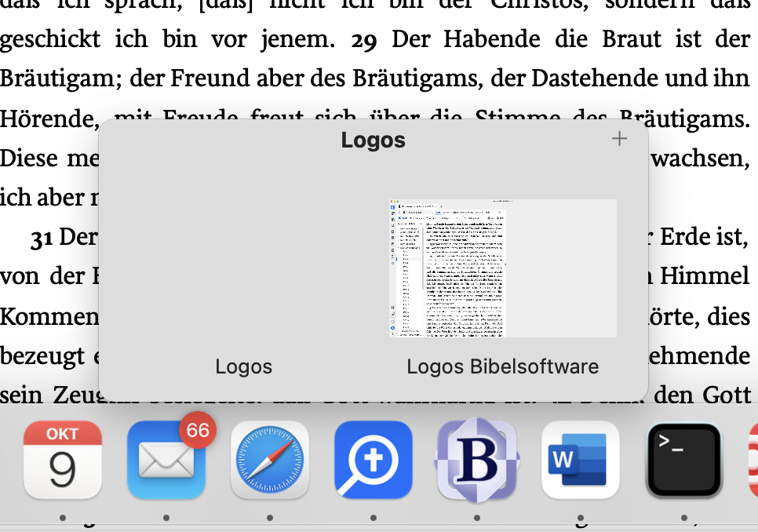
Task: Click the Logos Bibelsoftware label
Action: tap(503, 366)
